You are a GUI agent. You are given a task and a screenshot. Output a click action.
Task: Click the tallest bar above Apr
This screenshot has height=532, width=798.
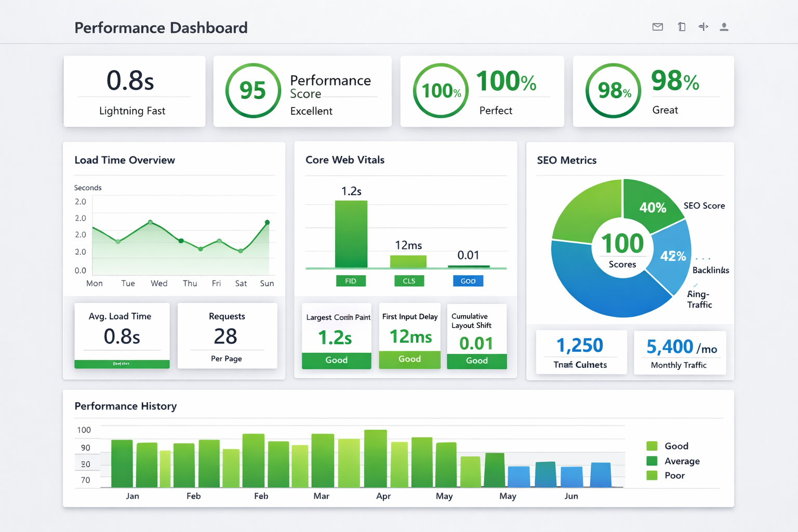(x=376, y=459)
